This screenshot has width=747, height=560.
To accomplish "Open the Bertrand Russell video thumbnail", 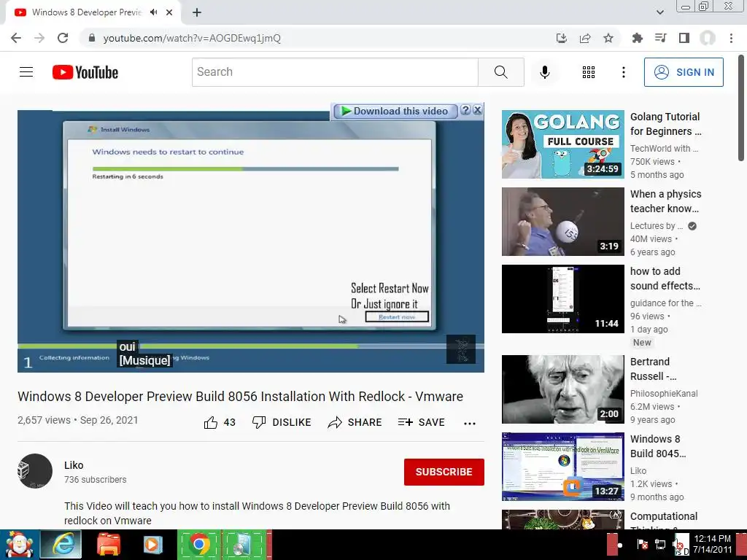I will [562, 389].
